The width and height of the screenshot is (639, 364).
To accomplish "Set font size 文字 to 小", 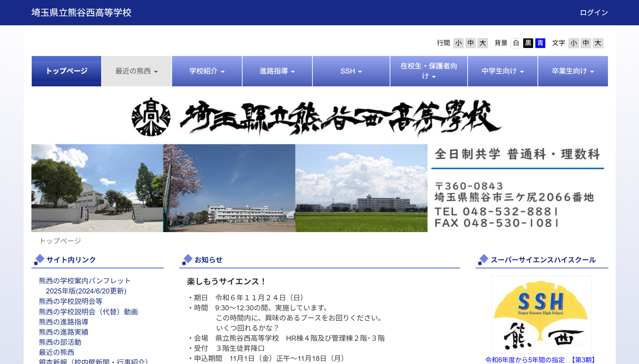I will pyautogui.click(x=574, y=43).
